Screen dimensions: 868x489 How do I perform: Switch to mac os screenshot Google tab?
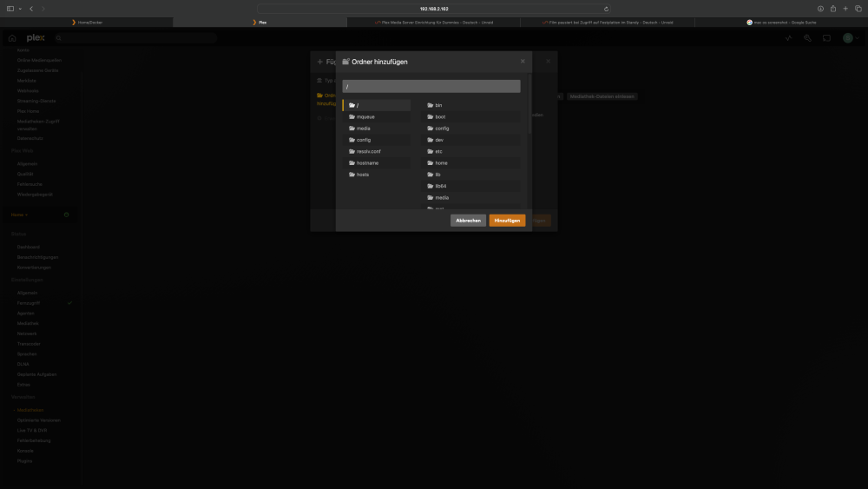(781, 23)
